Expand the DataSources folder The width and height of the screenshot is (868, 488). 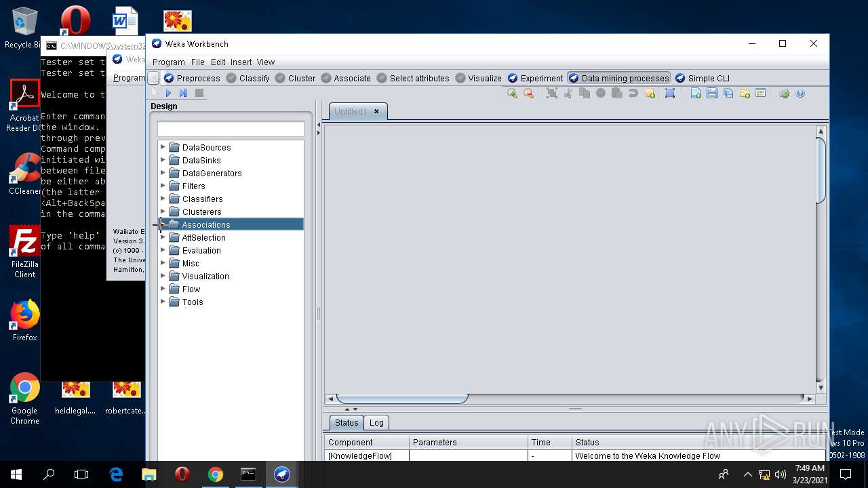click(x=163, y=146)
